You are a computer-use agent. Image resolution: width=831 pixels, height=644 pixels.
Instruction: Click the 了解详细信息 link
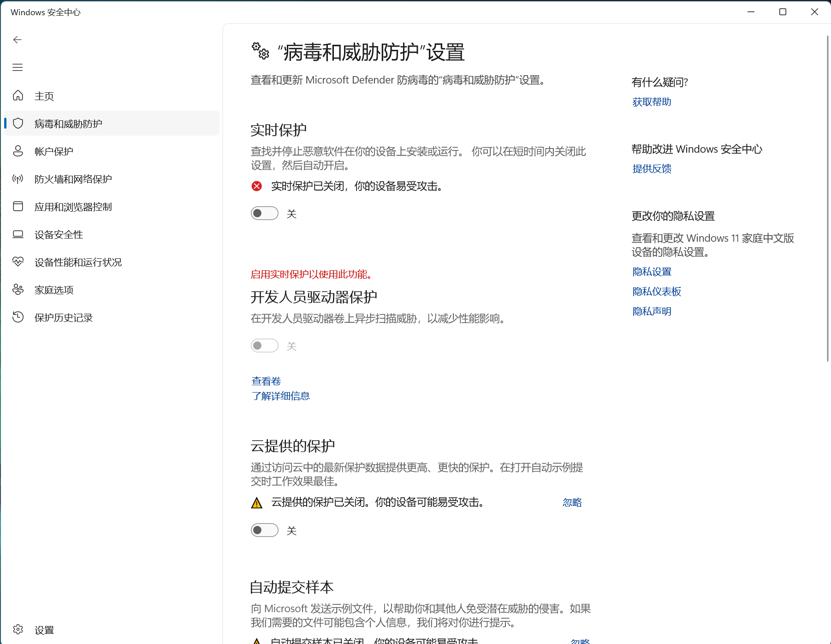coord(280,396)
